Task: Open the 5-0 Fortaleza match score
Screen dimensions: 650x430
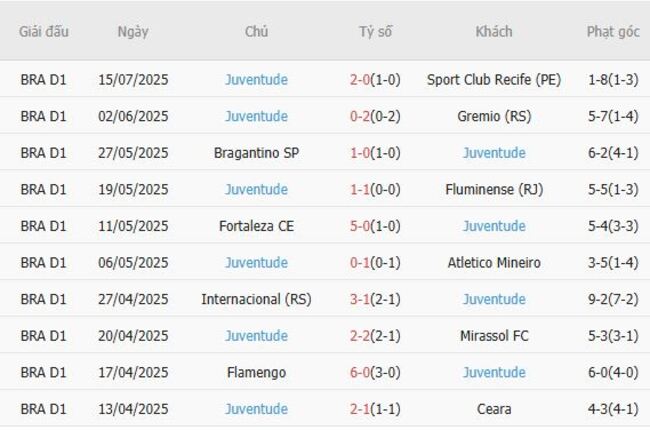Action: [x=361, y=226]
